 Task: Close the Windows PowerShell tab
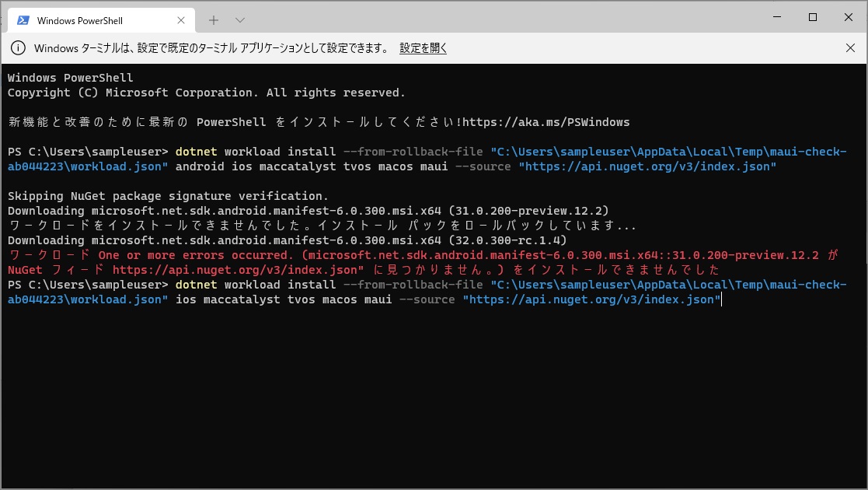click(x=181, y=20)
